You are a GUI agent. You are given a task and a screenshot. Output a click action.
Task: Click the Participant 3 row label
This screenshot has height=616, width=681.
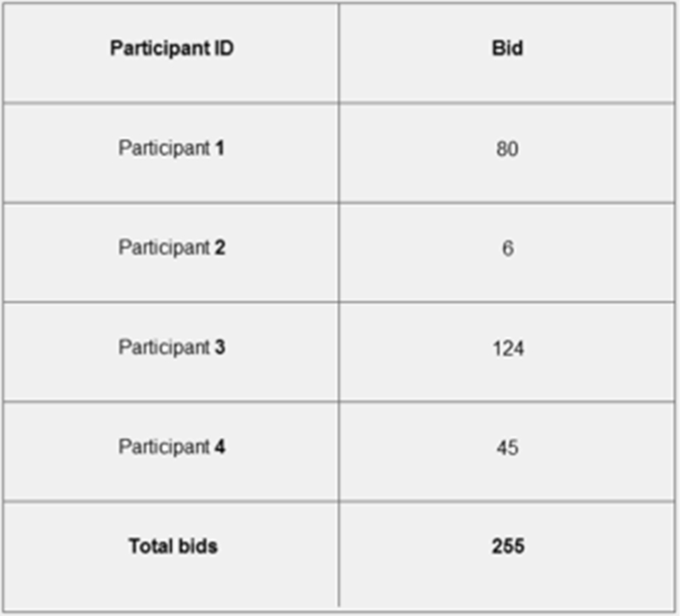172,348
